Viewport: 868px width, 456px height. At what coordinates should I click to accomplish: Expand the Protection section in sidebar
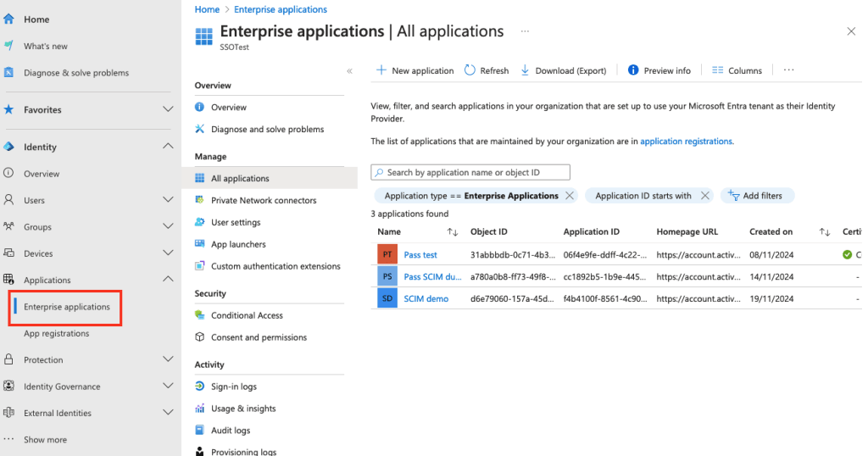168,359
